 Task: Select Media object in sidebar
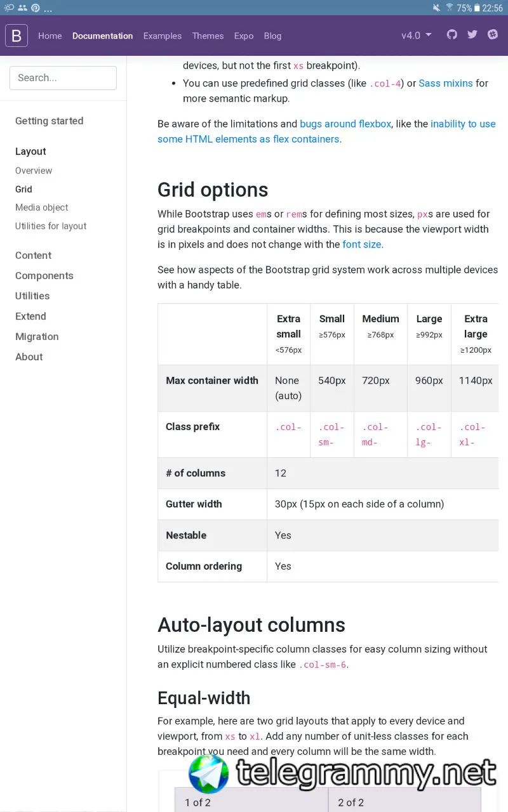42,207
